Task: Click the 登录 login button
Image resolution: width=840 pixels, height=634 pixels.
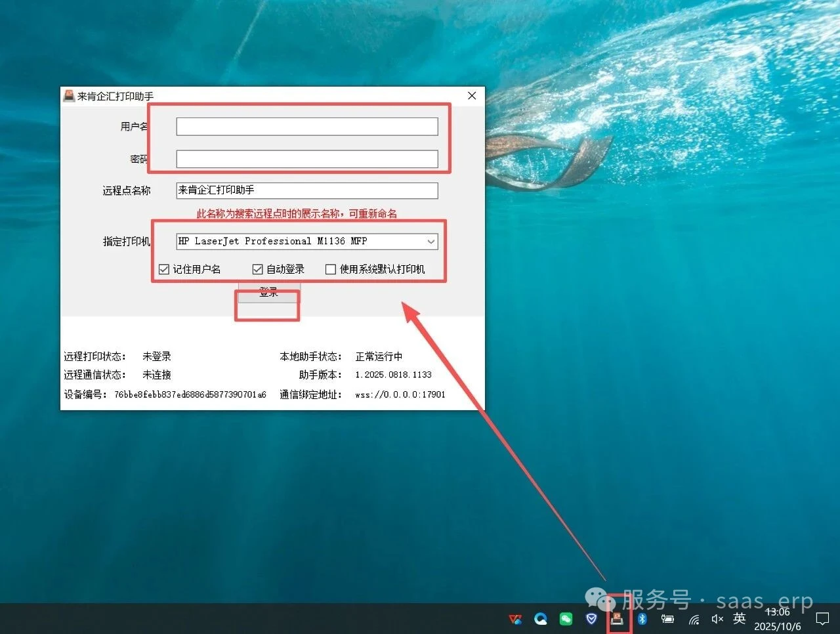Action: pyautogui.click(x=268, y=293)
